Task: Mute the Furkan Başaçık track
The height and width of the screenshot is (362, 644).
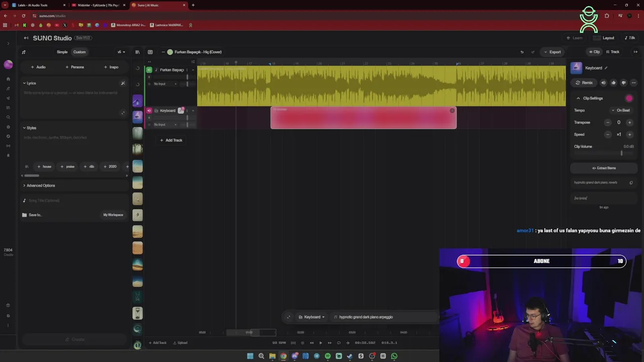Action: (x=149, y=70)
